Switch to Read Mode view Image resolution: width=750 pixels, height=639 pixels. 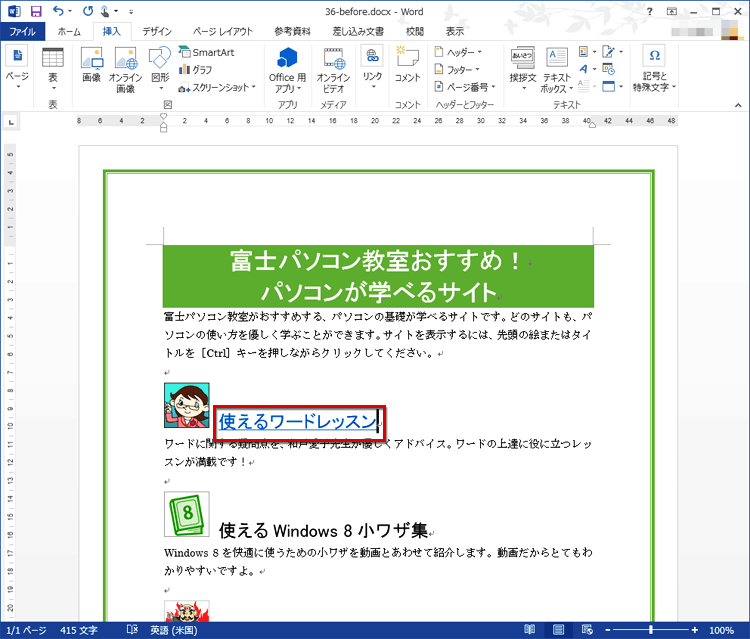pos(529,630)
